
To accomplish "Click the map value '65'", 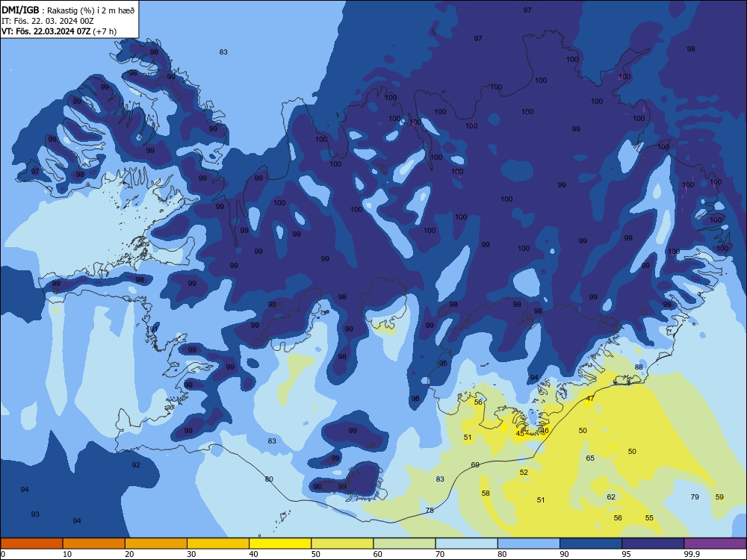I will (590, 458).
